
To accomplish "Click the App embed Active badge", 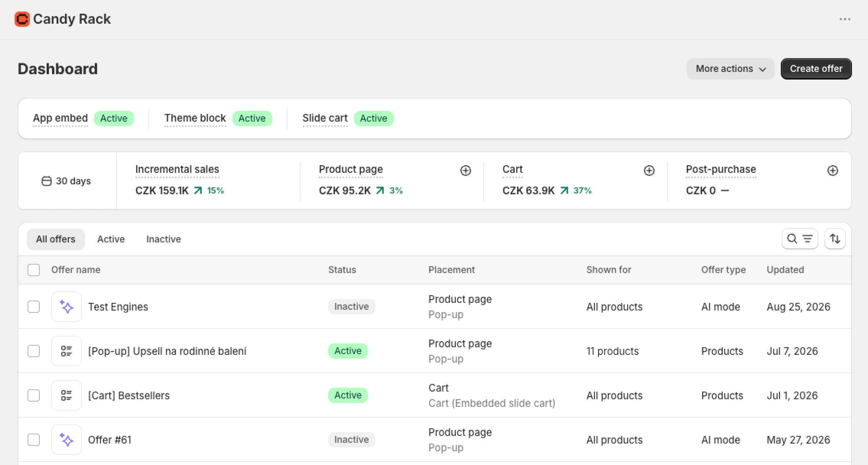I will click(x=114, y=119).
